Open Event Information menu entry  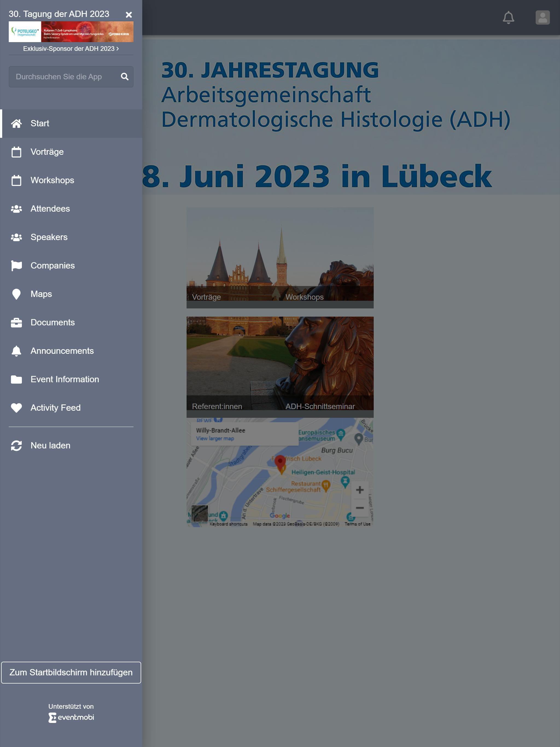pos(71,379)
